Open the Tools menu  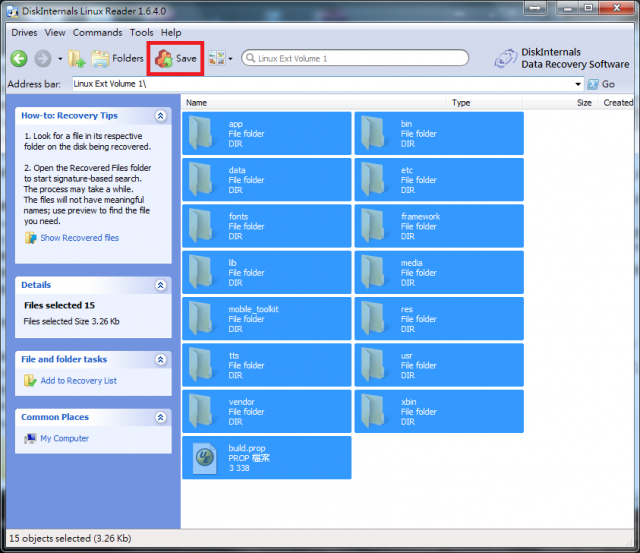[142, 33]
